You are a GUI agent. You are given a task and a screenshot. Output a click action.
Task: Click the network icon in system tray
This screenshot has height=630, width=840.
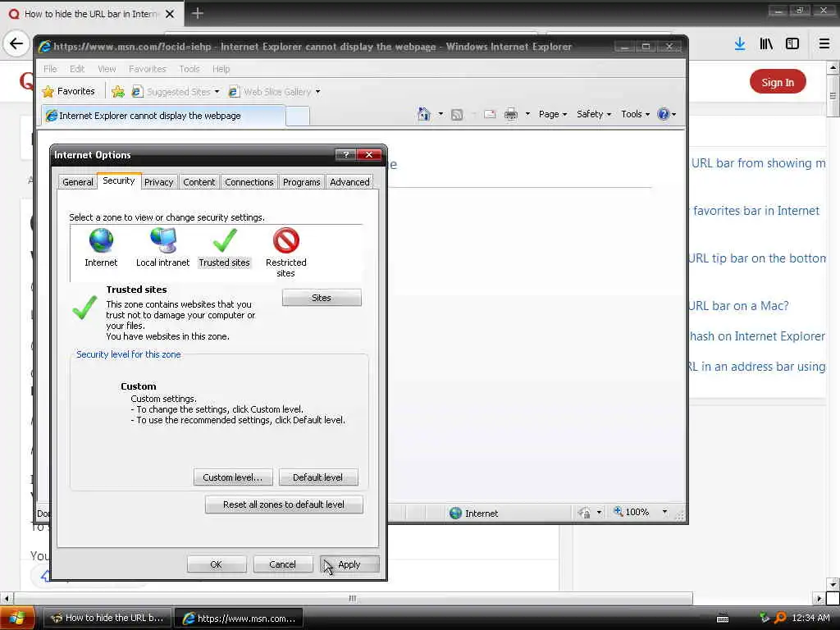(x=765, y=618)
